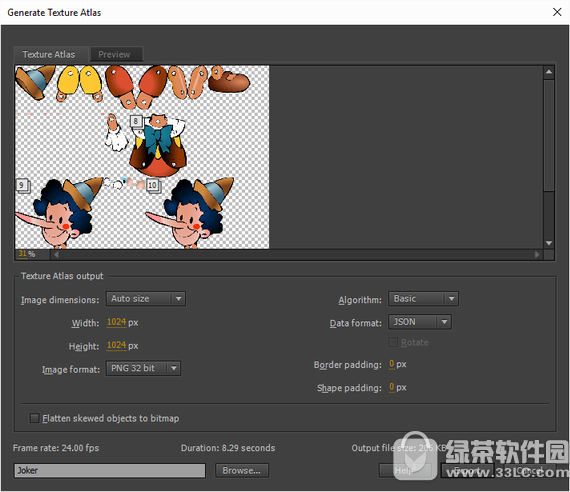Click the frame 10 marker icon
This screenshot has width=570, height=492.
(x=153, y=185)
